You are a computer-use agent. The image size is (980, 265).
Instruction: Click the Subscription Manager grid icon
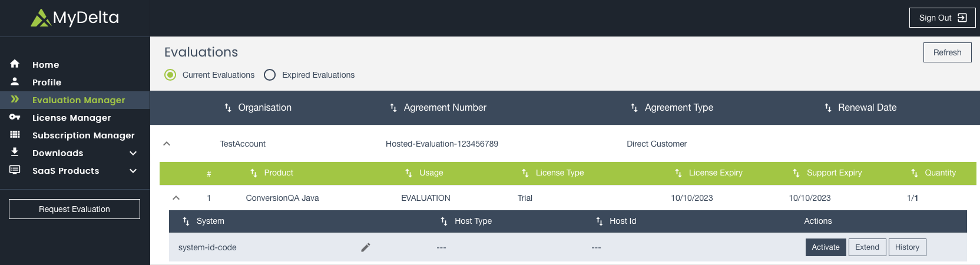[x=15, y=135]
